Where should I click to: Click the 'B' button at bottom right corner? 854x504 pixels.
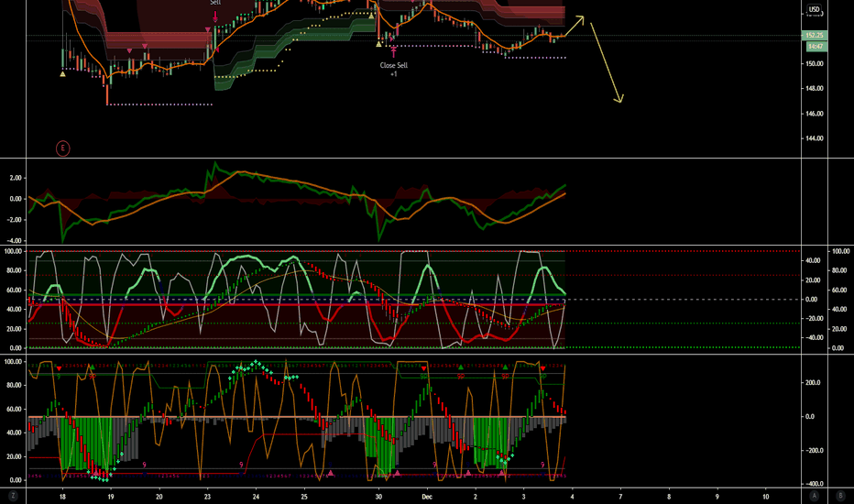pos(840,496)
